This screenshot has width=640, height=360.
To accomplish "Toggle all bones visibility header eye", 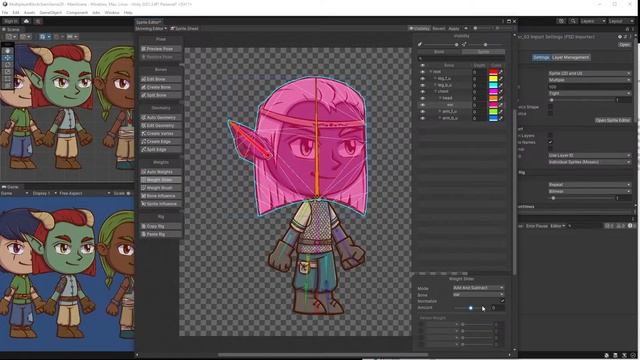I will pyautogui.click(x=422, y=65).
